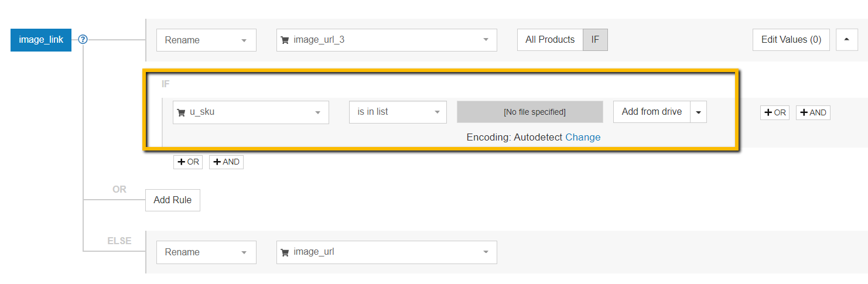
Task: Open the ELSE Rename action dropdown
Action: pos(206,252)
